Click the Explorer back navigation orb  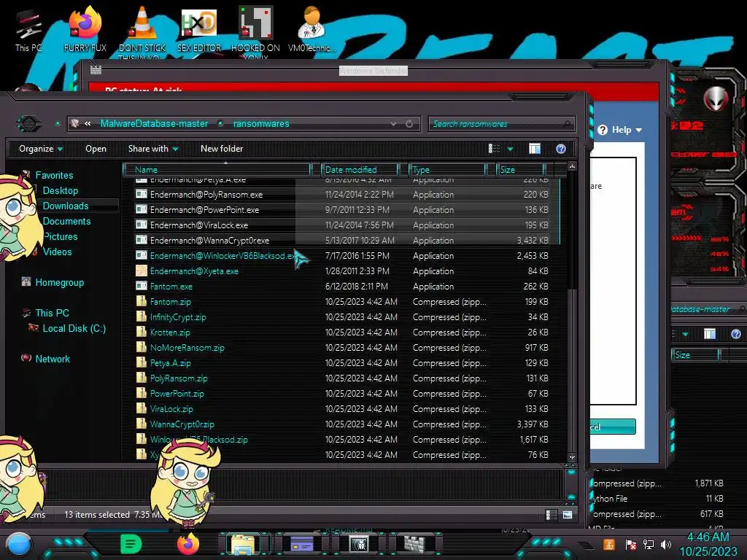coord(29,124)
